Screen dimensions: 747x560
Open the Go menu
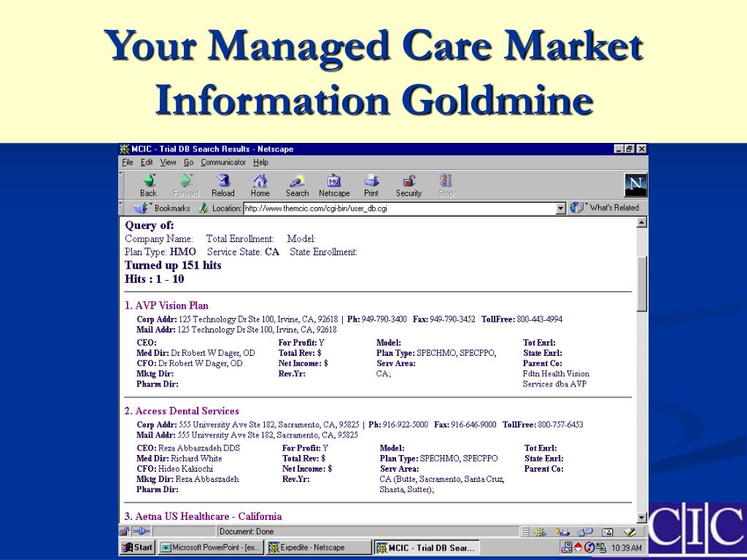(x=189, y=163)
